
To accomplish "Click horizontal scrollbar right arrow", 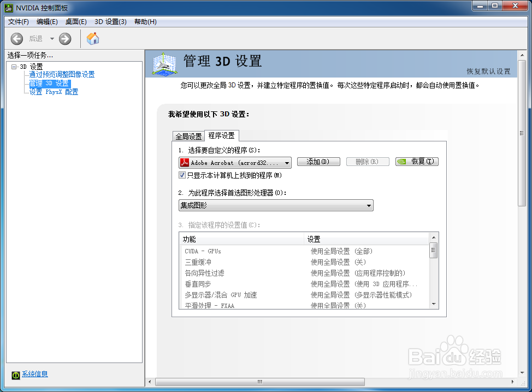I will coord(513,382).
